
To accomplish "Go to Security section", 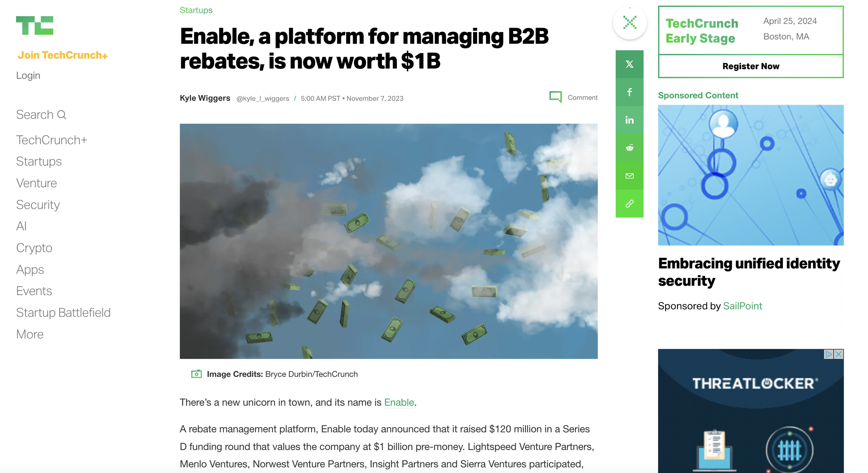I will click(x=38, y=205).
